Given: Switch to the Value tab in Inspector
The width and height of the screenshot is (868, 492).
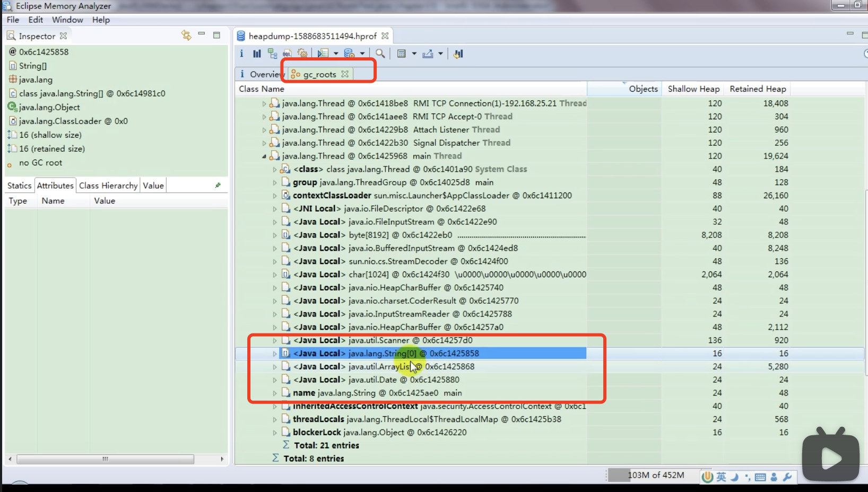Looking at the screenshot, I should [153, 186].
